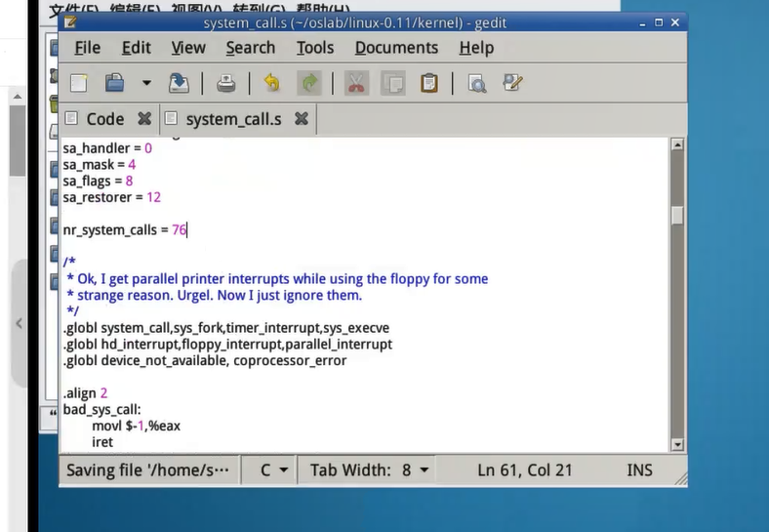Open the Tools menu
The image size is (769, 532).
pos(315,48)
